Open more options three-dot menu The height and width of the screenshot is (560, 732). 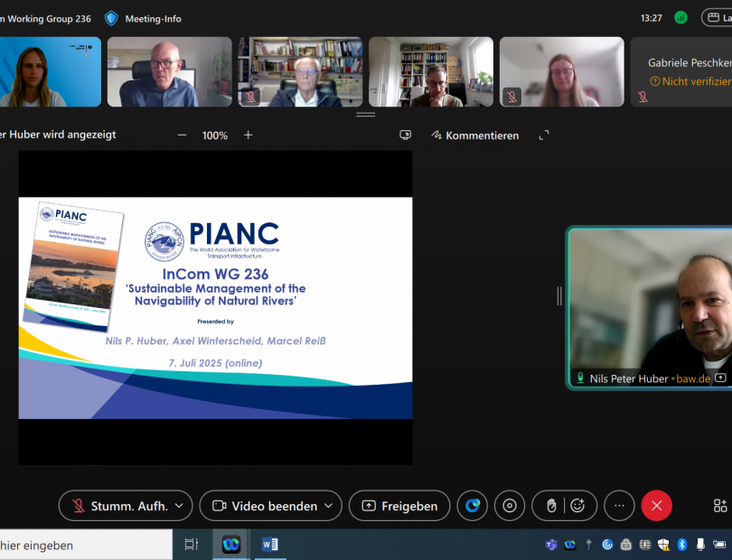[619, 506]
